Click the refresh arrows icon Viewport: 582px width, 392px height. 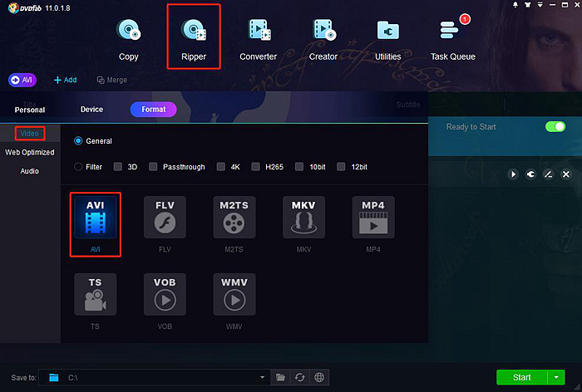pos(300,378)
